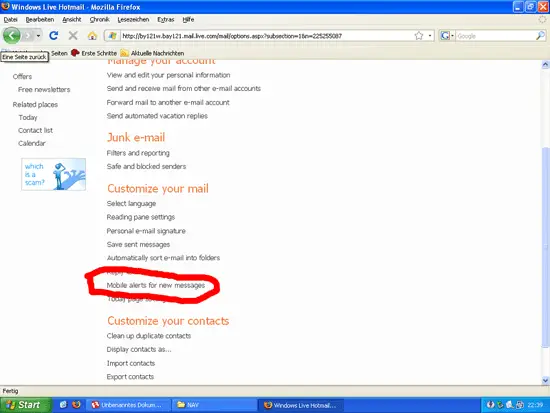This screenshot has width=550, height=413.
Task: Open Export contacts
Action: pos(130,377)
